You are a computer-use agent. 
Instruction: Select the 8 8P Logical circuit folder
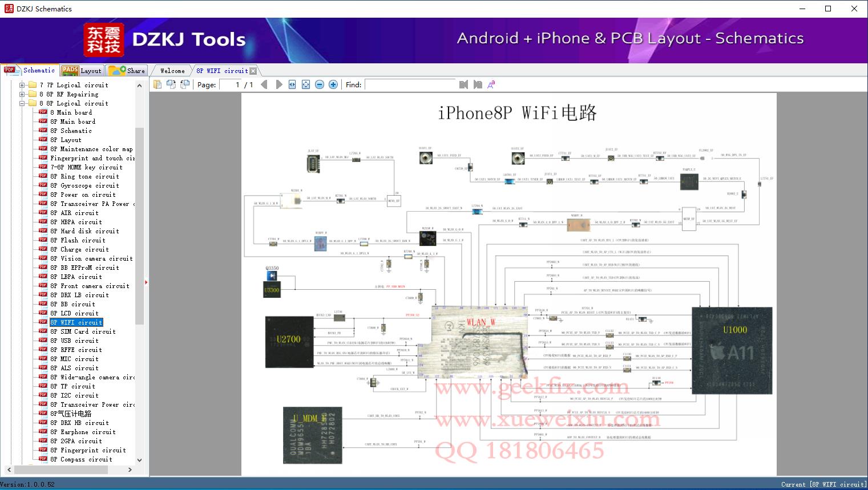74,103
